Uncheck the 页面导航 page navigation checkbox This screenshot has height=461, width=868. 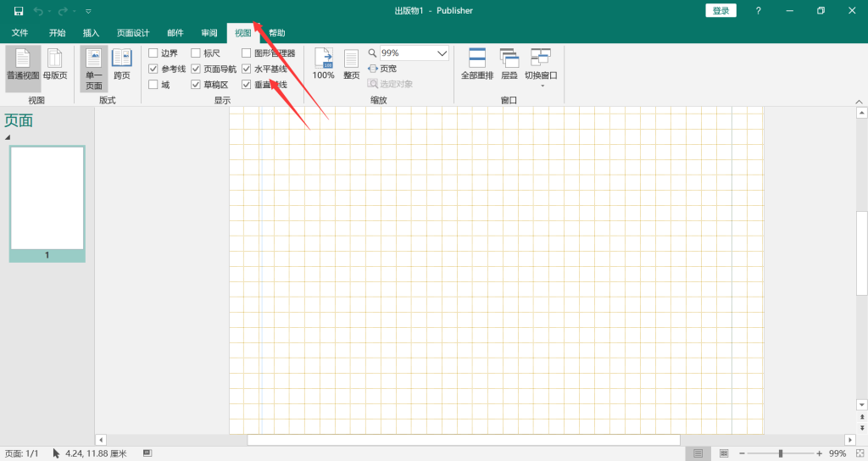(x=196, y=69)
